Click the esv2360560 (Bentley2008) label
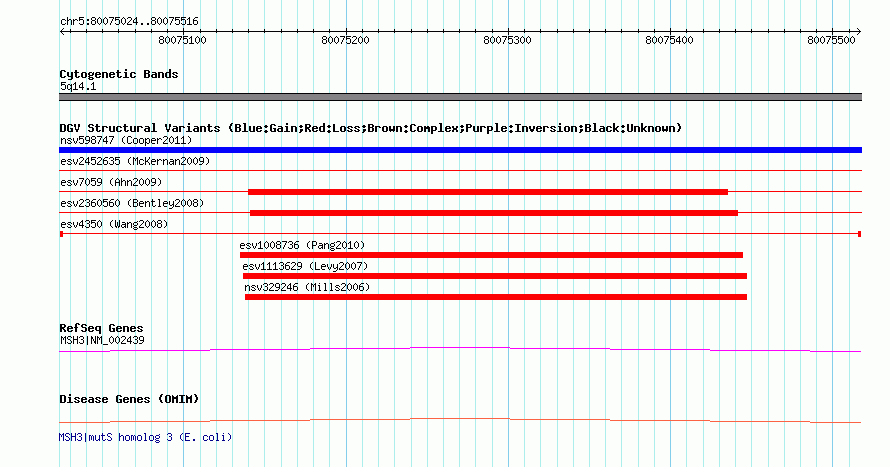This screenshot has width=890, height=467. pyautogui.click(x=132, y=203)
